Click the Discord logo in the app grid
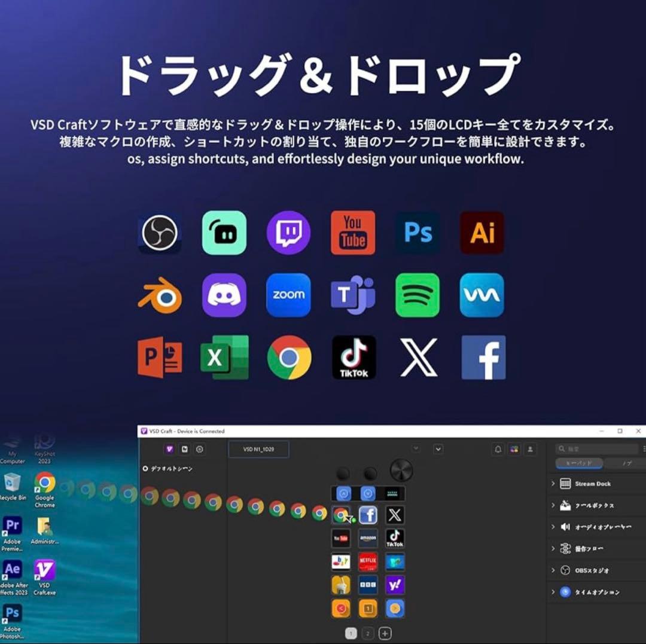 224,295
